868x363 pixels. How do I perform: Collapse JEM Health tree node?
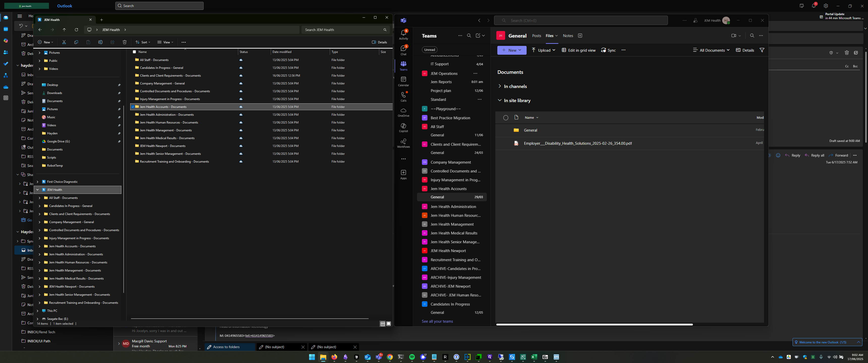pos(38,190)
